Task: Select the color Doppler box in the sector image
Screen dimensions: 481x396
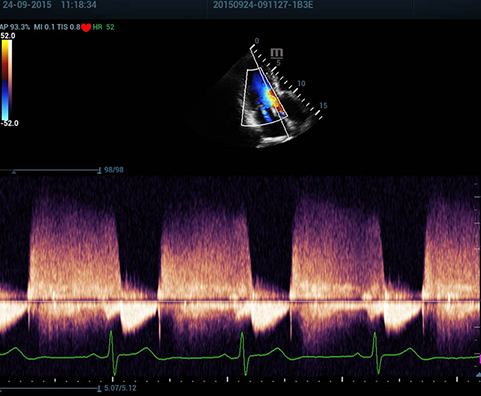Action: tap(265, 97)
